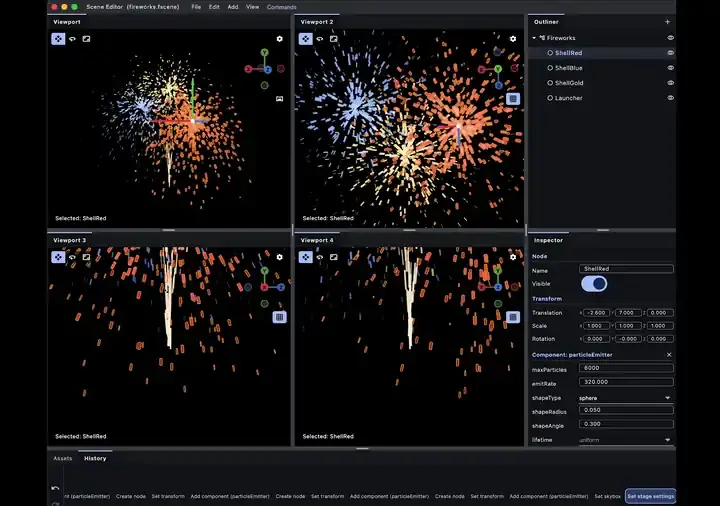Viewport: 720px width, 506px height.
Task: Open the File menu
Action: pos(196,7)
